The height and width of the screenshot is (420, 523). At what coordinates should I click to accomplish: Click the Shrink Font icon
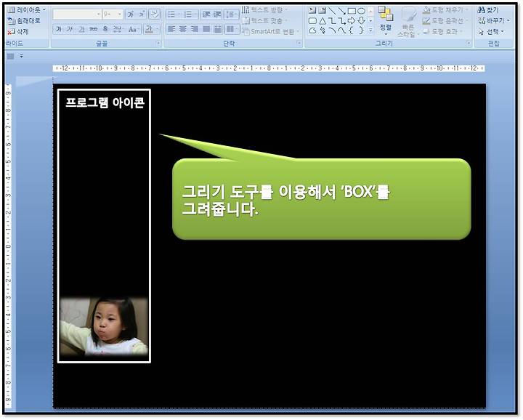tap(142, 14)
